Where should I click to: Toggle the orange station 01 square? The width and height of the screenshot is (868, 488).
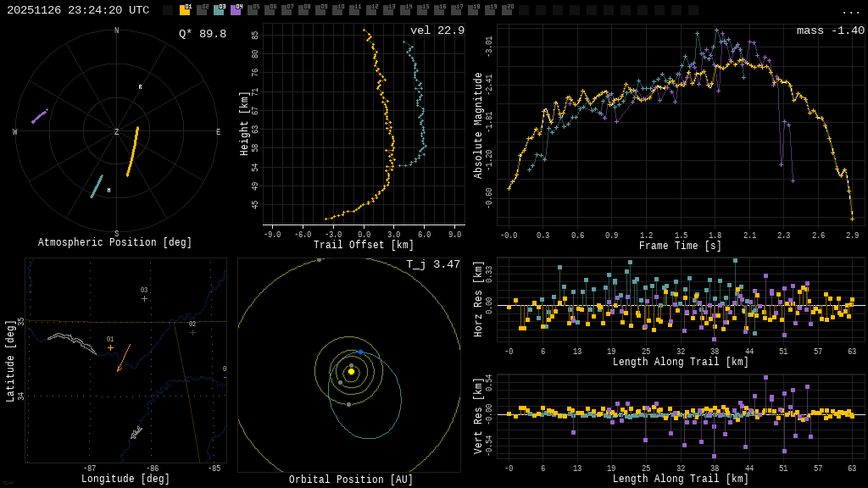[185, 10]
